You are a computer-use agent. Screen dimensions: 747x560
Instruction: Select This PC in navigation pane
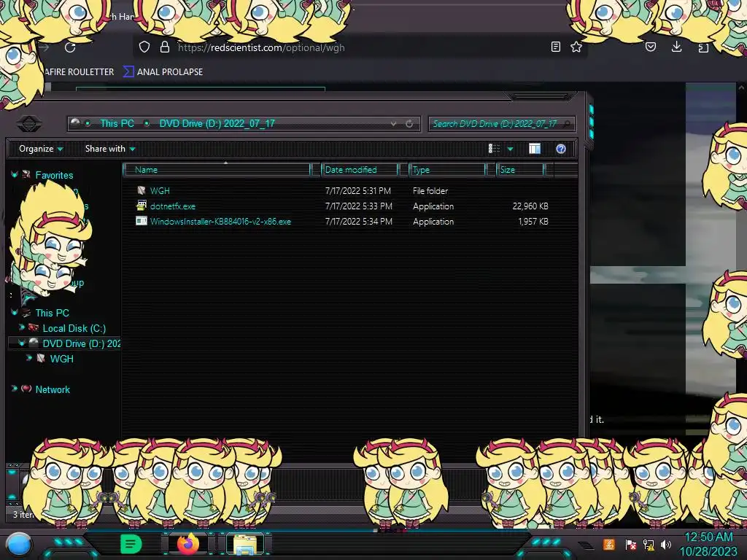[52, 313]
